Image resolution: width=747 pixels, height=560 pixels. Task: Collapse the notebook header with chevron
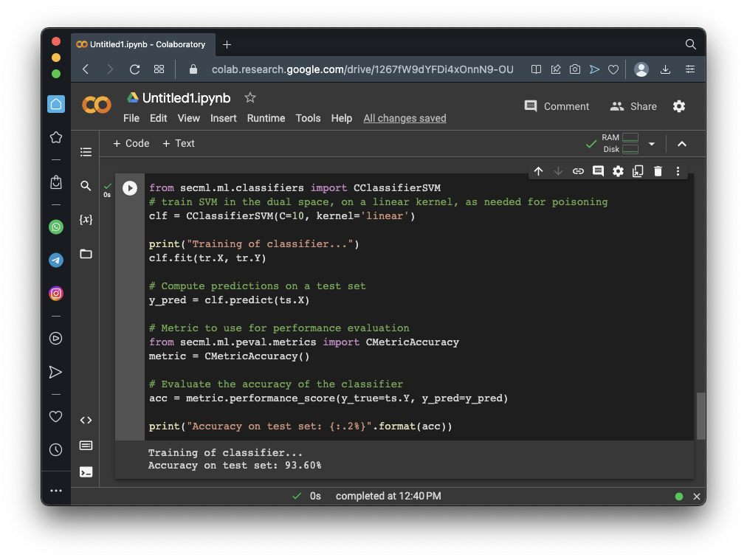(682, 144)
